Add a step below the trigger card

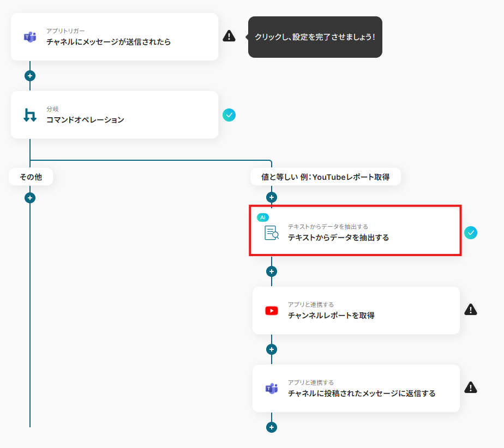(x=30, y=76)
